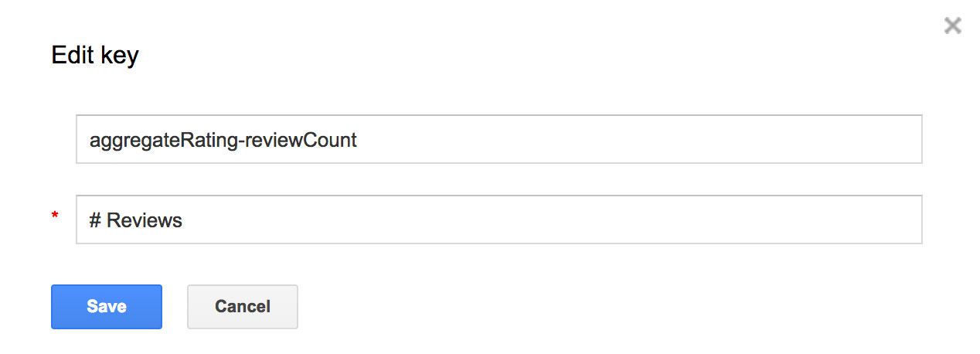Screen dimensions: 980x354
Task: Place cursor in the key name textbox
Action: point(499,140)
